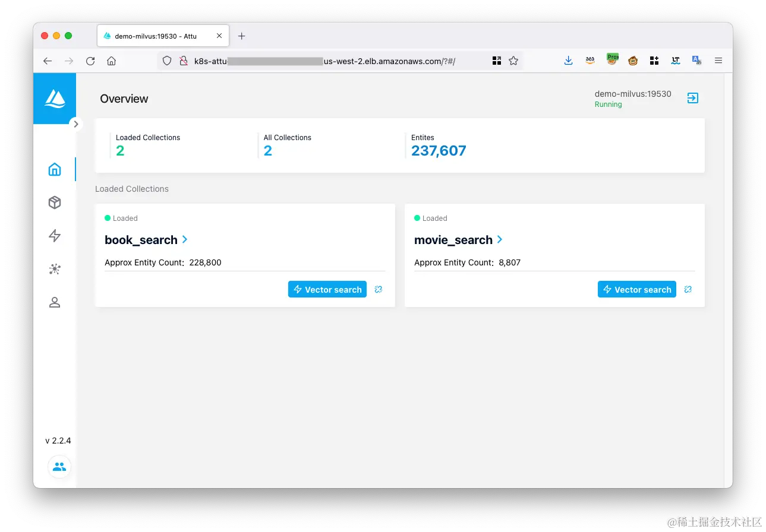Go to the browser home page
Viewport: 766px width, 532px height.
click(x=111, y=61)
